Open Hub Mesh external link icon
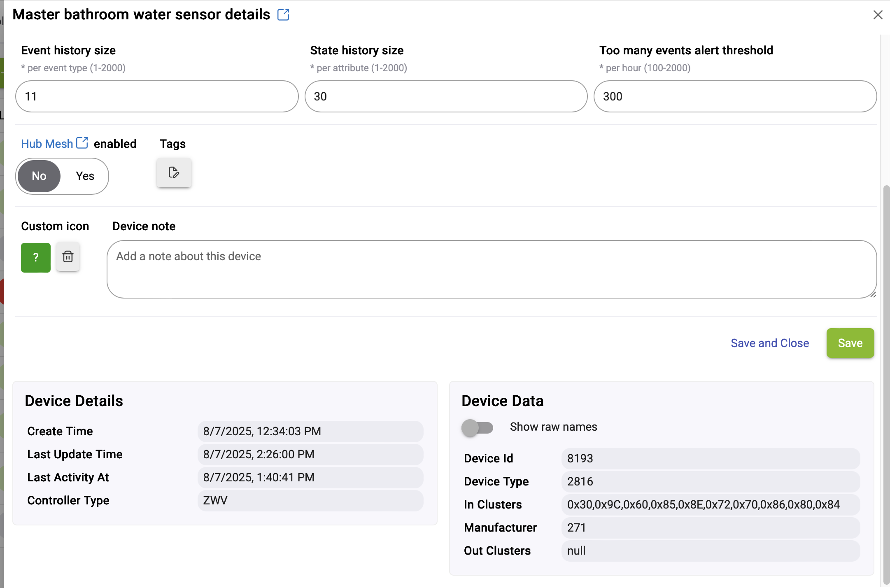This screenshot has width=890, height=588. (x=82, y=143)
